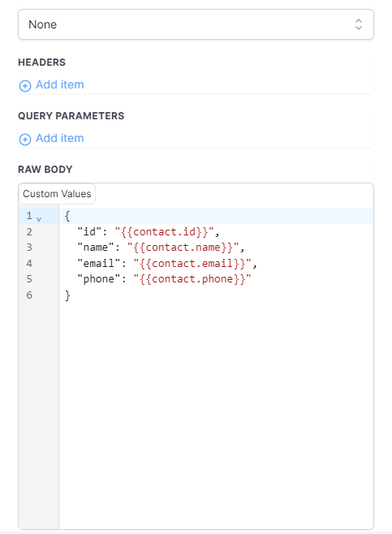
Task: Open the None dropdown selector
Action: (196, 24)
